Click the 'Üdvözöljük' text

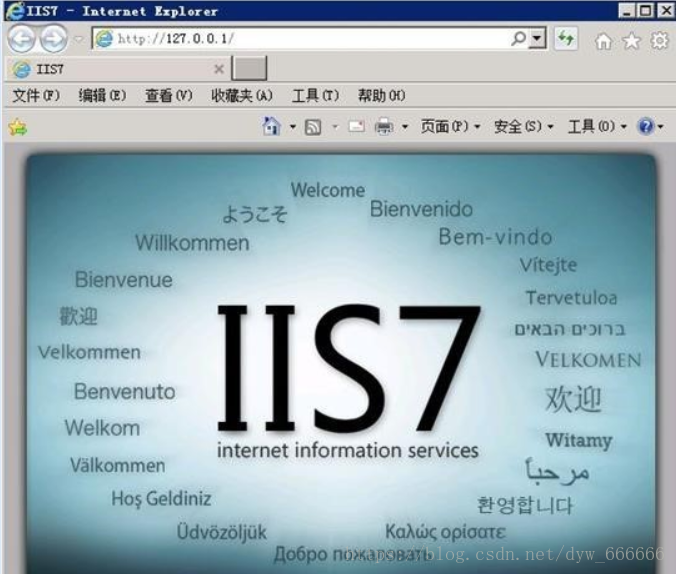pos(222,532)
